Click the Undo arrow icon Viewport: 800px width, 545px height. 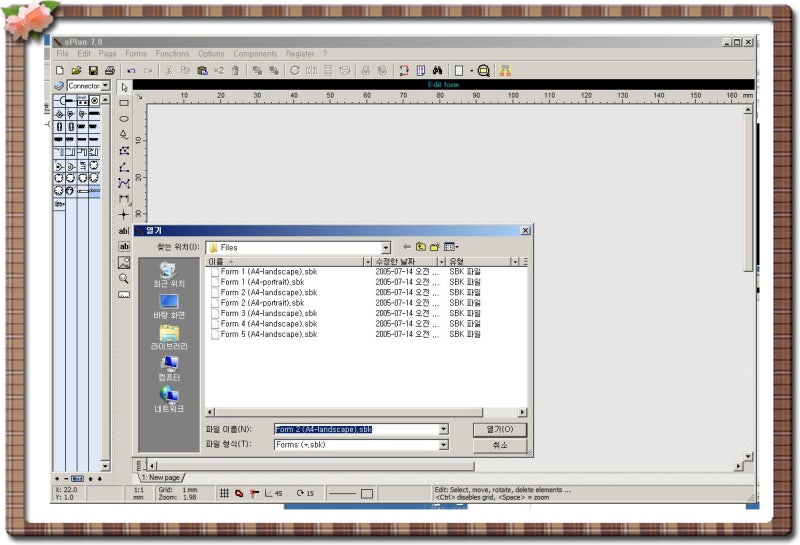[x=131, y=70]
